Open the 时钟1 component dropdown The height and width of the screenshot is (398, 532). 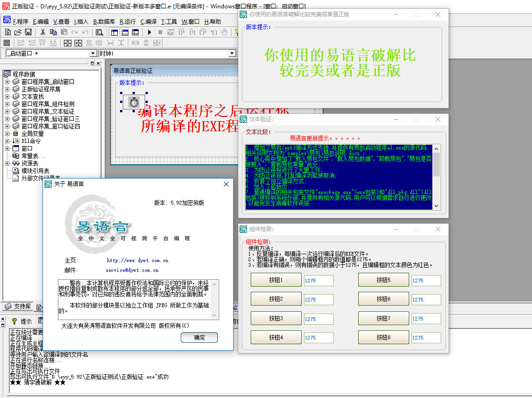[232, 53]
